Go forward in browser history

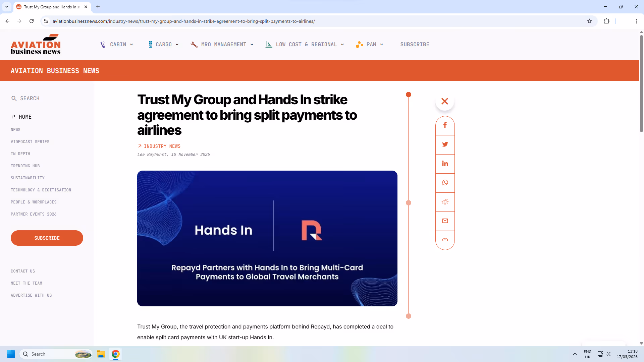point(19,21)
